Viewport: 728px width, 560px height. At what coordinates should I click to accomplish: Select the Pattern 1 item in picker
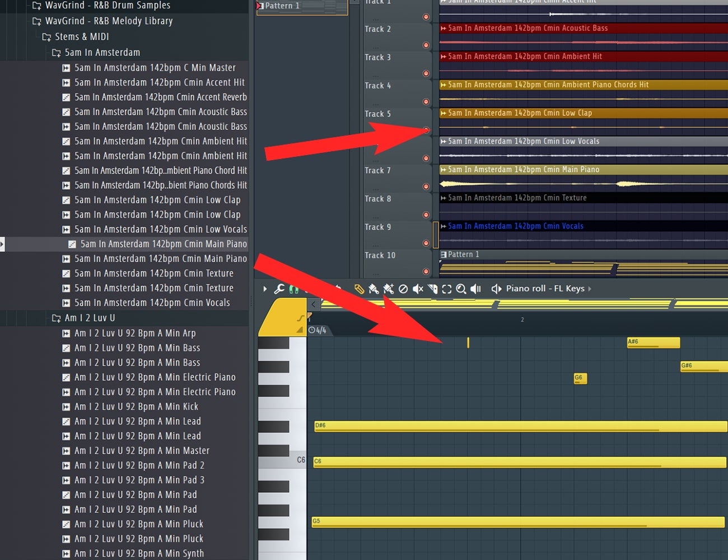pos(282,6)
